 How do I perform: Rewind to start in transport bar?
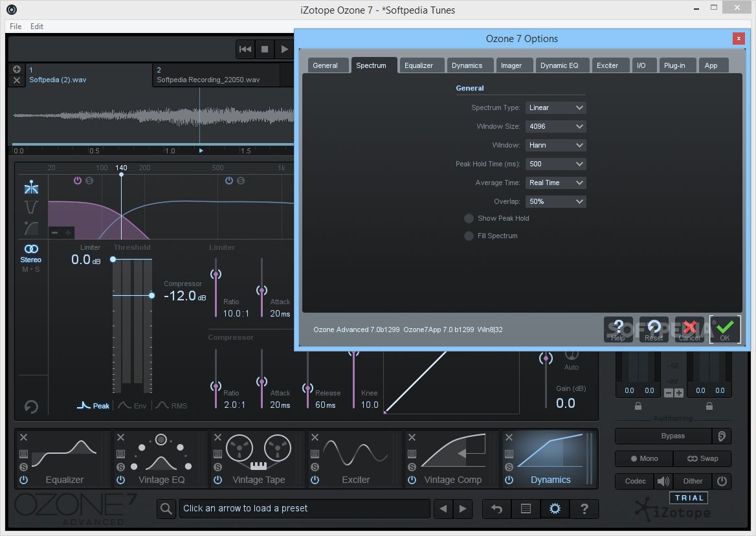tap(245, 49)
